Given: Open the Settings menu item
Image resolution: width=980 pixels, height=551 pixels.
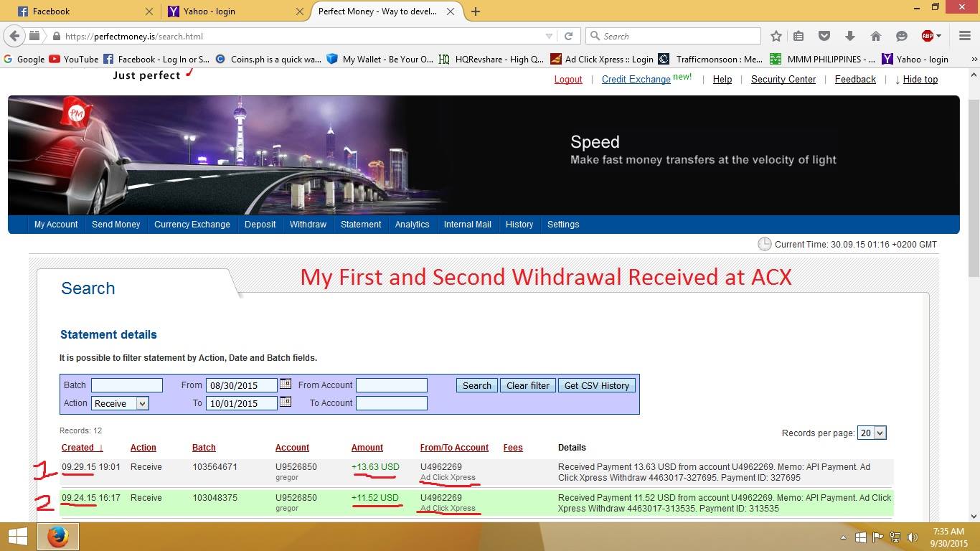Looking at the screenshot, I should (x=563, y=225).
